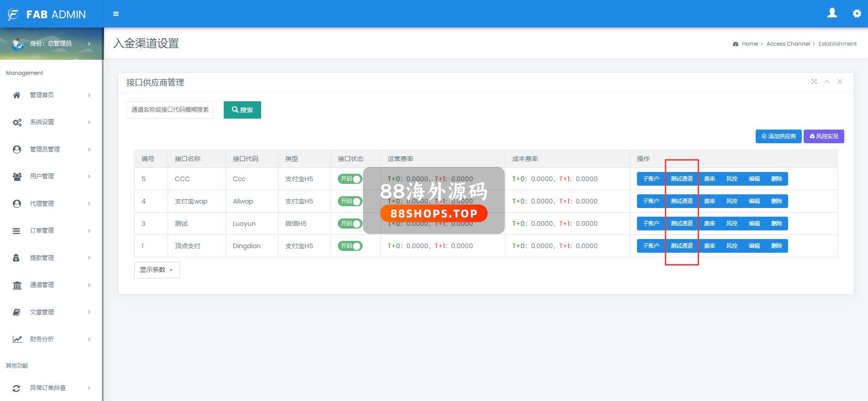Click the refresh icon beside 异常订单排查
Viewport: 868px width, 401px height.
pyautogui.click(x=16, y=388)
